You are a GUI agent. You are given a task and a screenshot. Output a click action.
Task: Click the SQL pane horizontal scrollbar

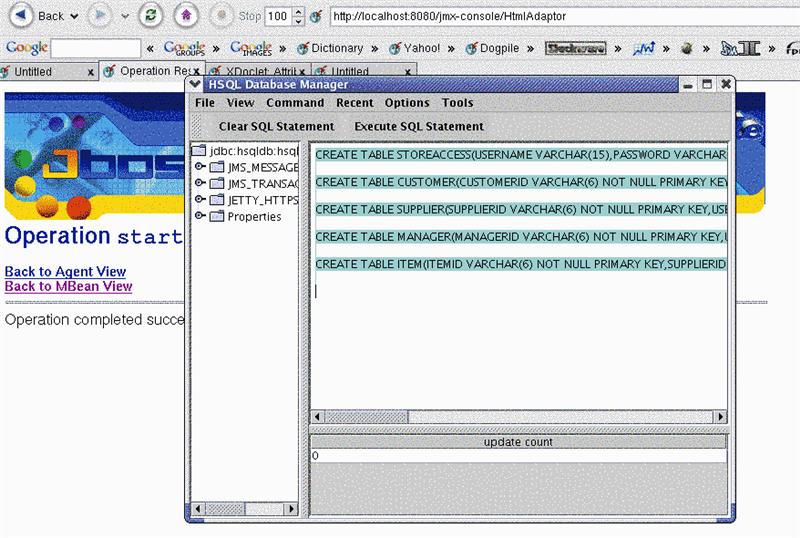pyautogui.click(x=518, y=417)
